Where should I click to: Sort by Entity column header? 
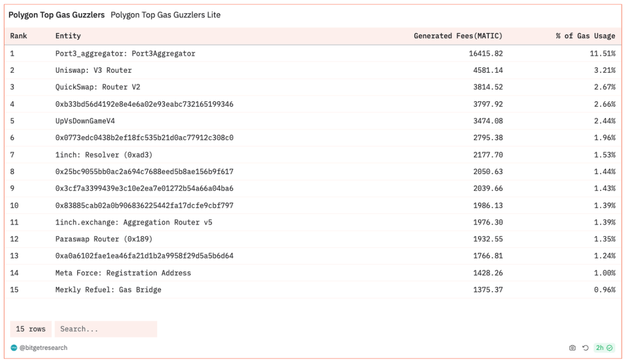[x=68, y=36]
